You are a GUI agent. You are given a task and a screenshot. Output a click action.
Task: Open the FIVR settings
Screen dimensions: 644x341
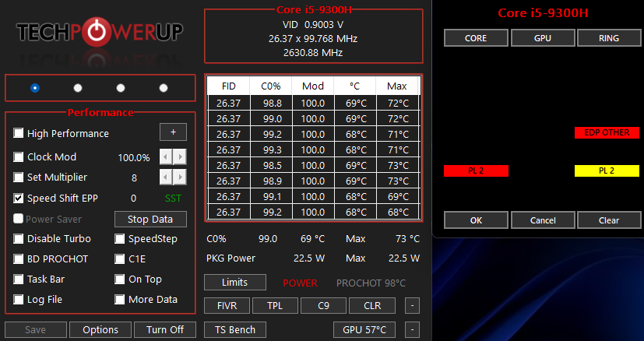[x=227, y=306]
